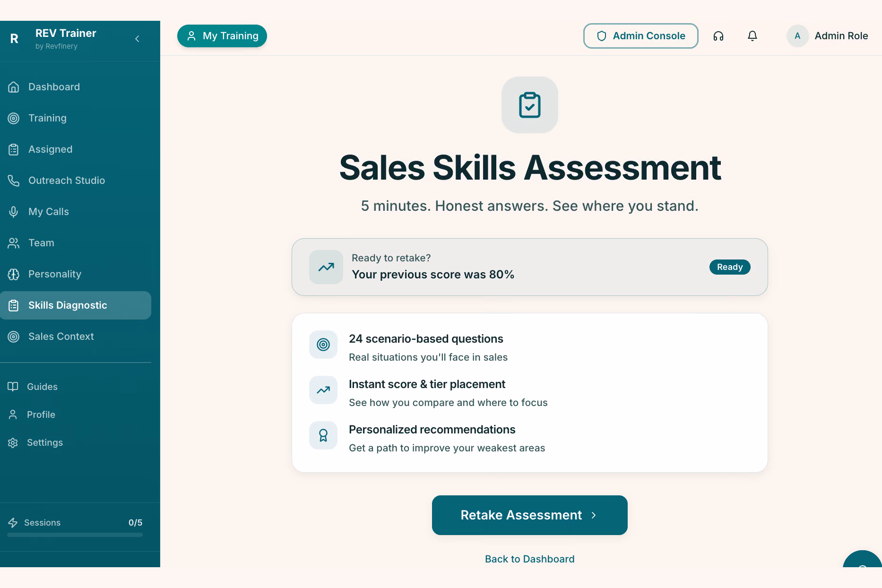
Task: Open notifications bell
Action: 752,36
